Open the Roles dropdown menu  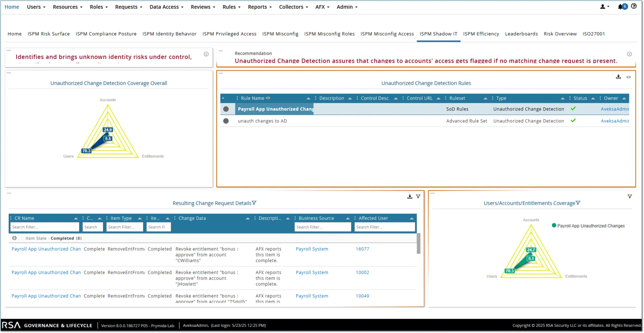[x=99, y=7]
